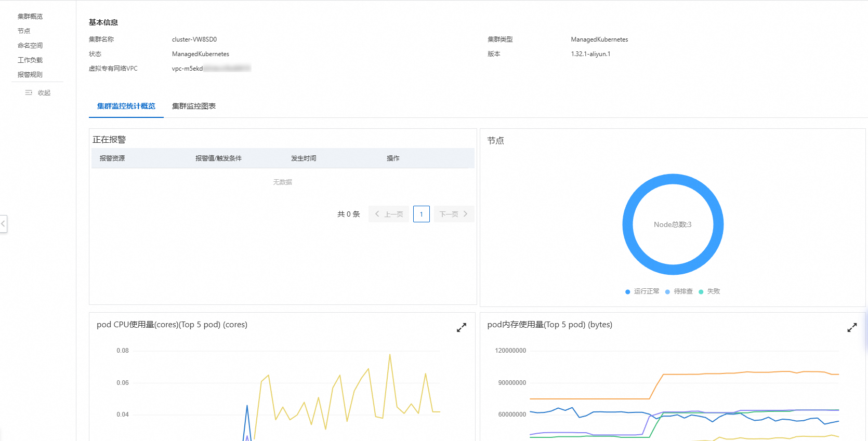Screen dimensions: 868x441
Task: Expand the pod memory usage chart fullscreen
Action: click(x=852, y=328)
